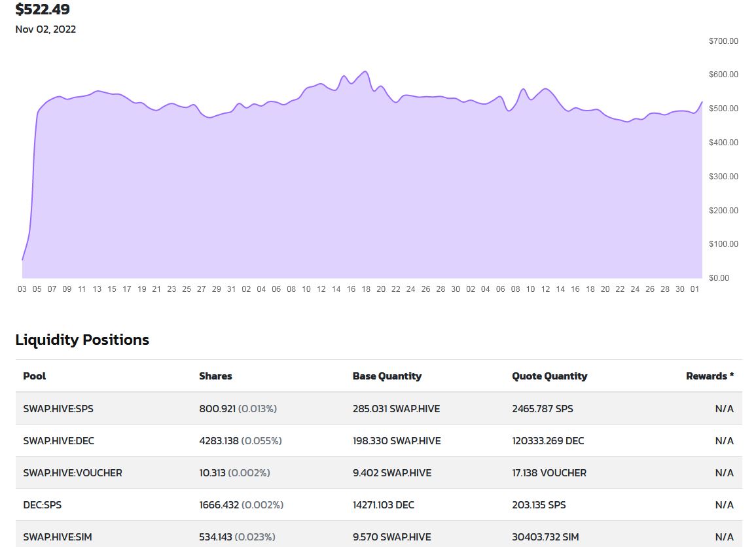Select the "13" x-axis date tick

(x=97, y=289)
